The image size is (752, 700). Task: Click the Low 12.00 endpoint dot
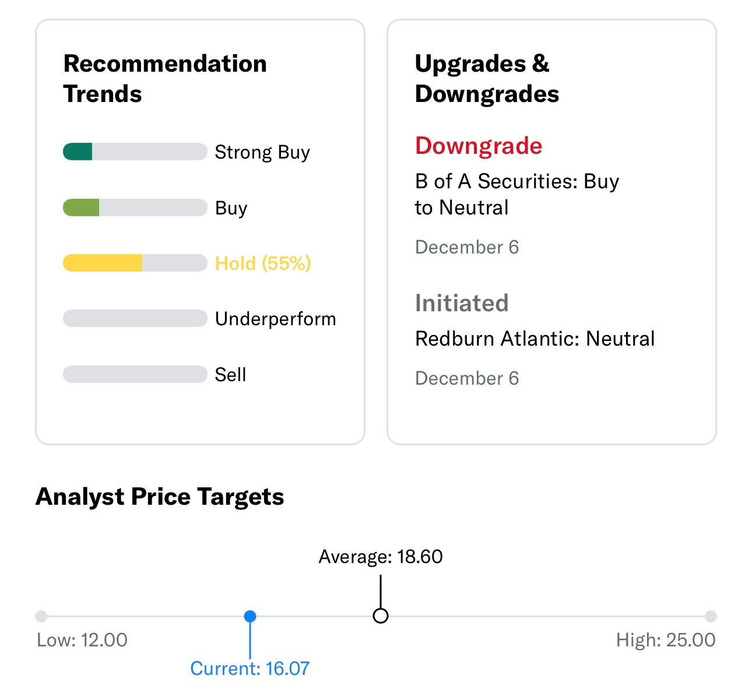[x=41, y=616]
